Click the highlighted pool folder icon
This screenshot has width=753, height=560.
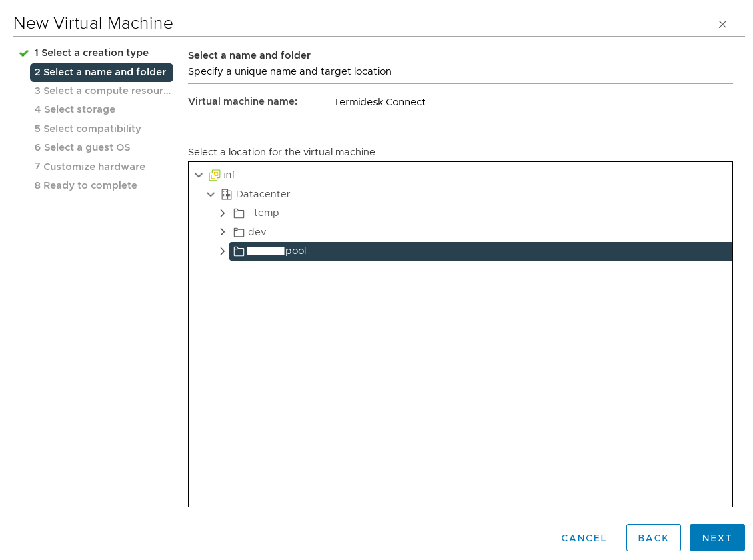click(239, 251)
